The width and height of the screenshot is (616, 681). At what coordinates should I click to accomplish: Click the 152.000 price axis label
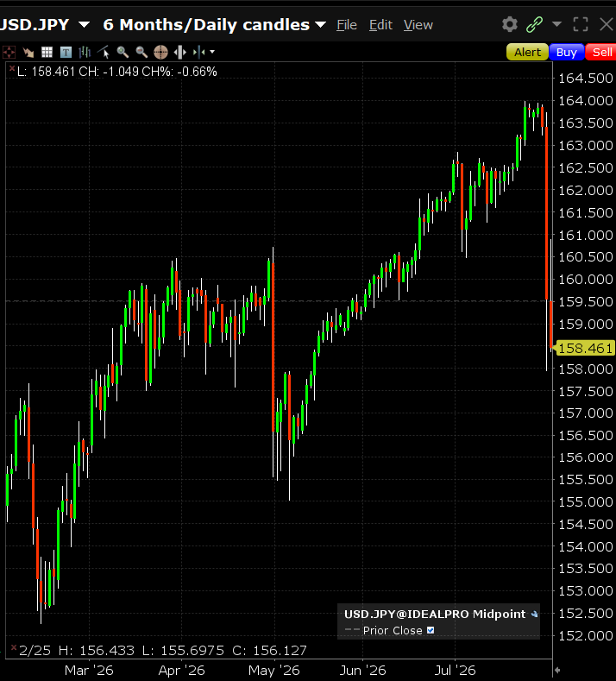585,635
